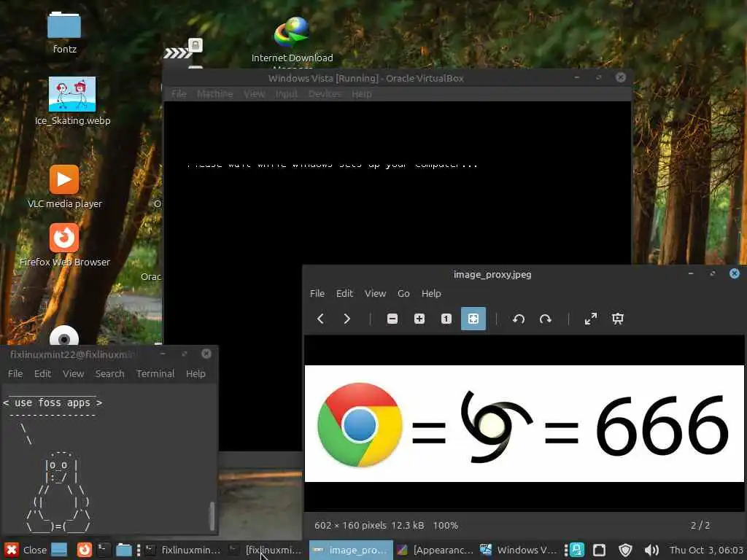
Task: Open View menu in terminal window
Action: 74,374
